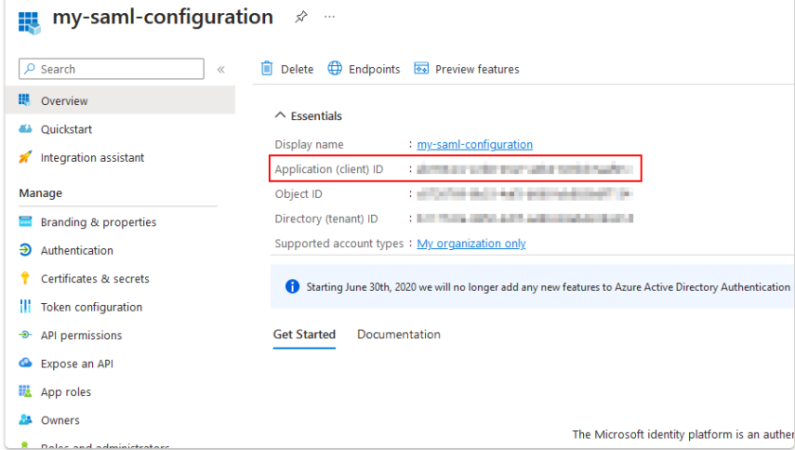795x450 pixels.
Task: Switch to the Get Started tab
Action: click(x=304, y=334)
